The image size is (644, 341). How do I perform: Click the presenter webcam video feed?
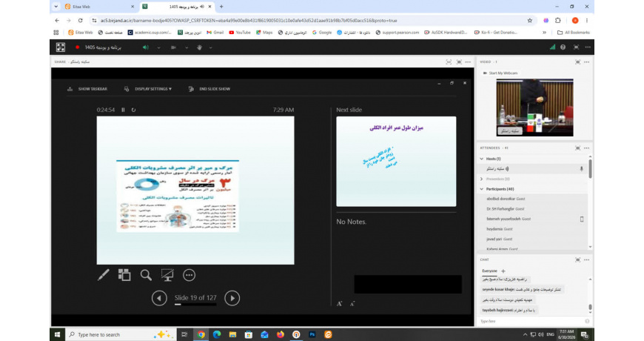click(534, 107)
